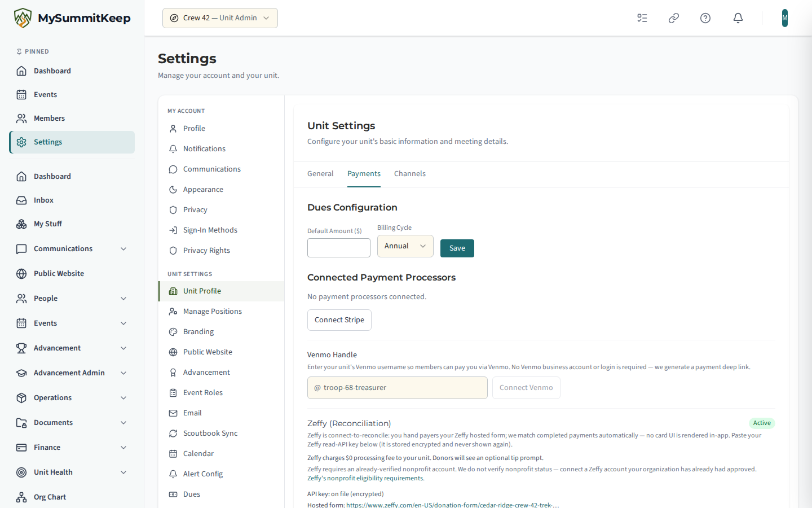Click the Settings gear icon in sidebar

point(21,142)
